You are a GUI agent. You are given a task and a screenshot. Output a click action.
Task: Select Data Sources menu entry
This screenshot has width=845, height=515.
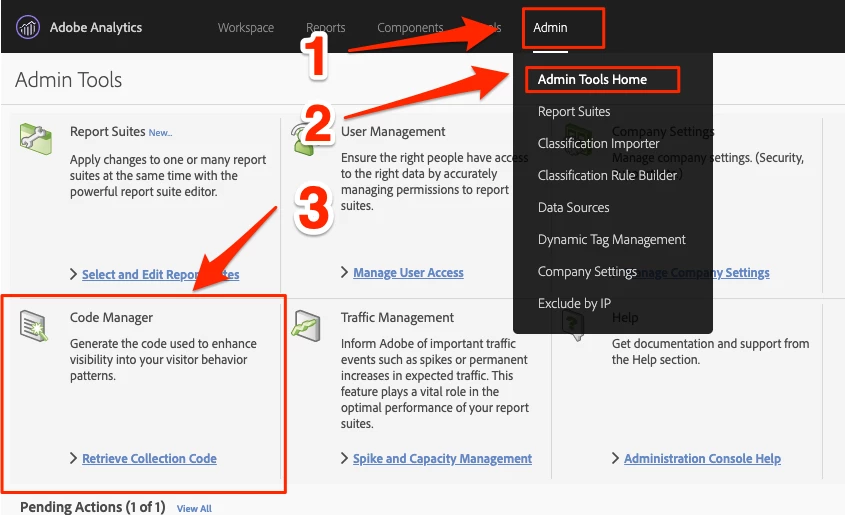573,207
